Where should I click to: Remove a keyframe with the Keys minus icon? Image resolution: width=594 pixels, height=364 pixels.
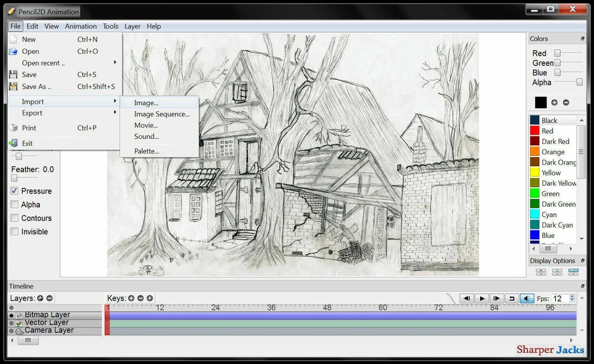140,298
